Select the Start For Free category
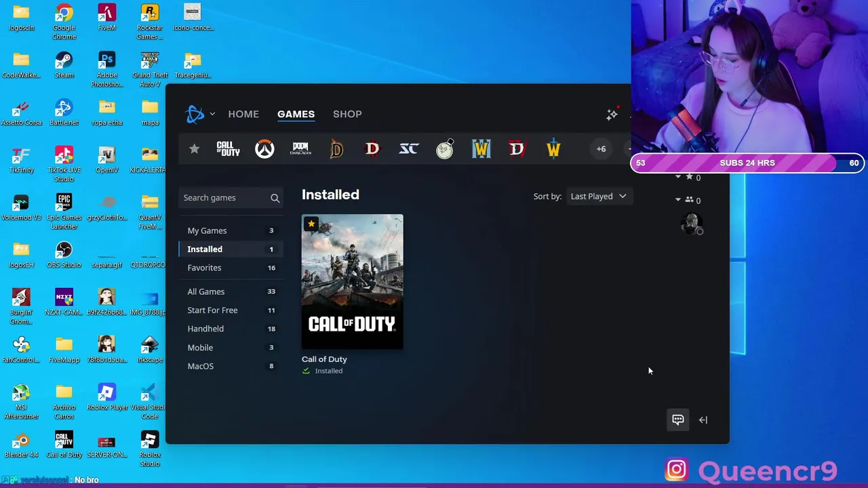 pyautogui.click(x=231, y=310)
